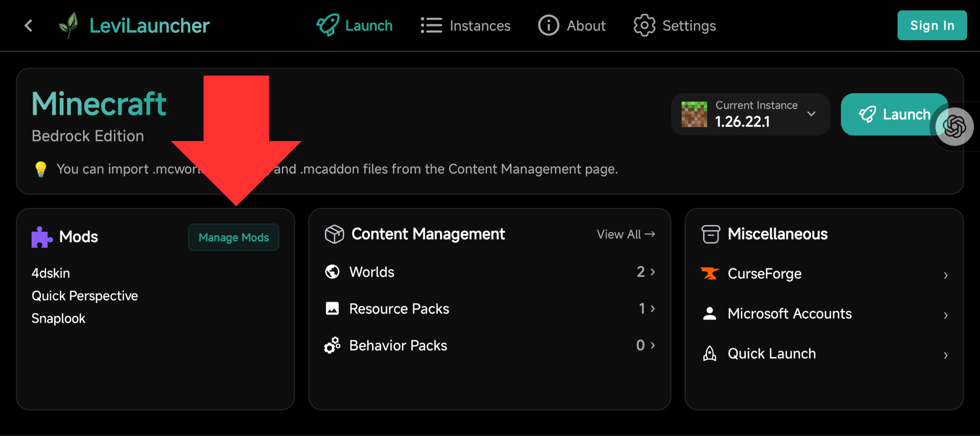The image size is (980, 436).
Task: Click the archive icon beside Miscellaneous
Action: [x=711, y=234]
